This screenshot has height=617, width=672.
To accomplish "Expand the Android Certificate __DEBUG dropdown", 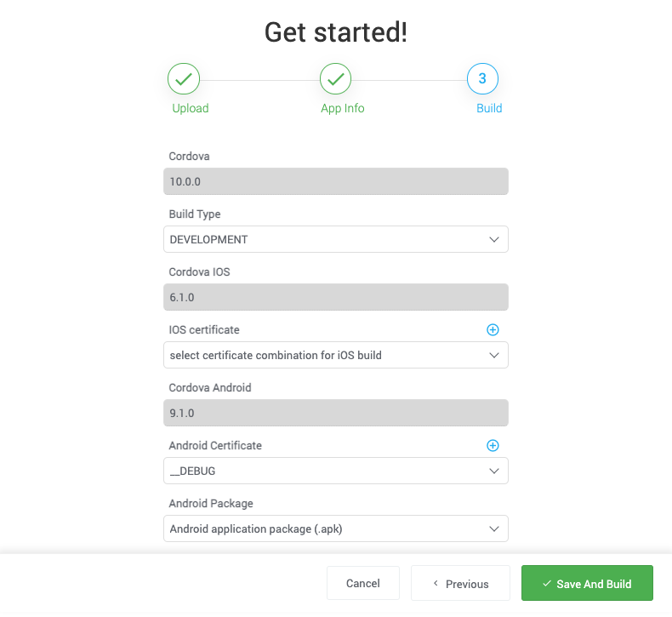I will tap(335, 471).
